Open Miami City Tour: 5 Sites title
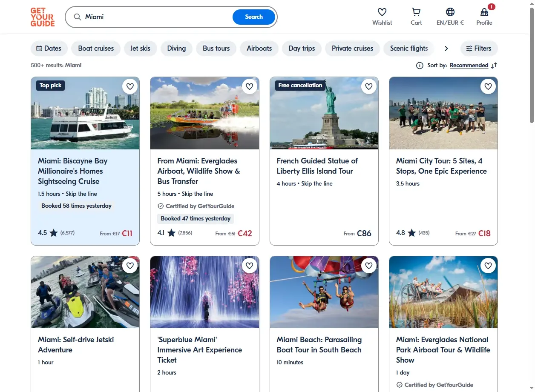Image resolution: width=535 pixels, height=392 pixels. click(441, 166)
